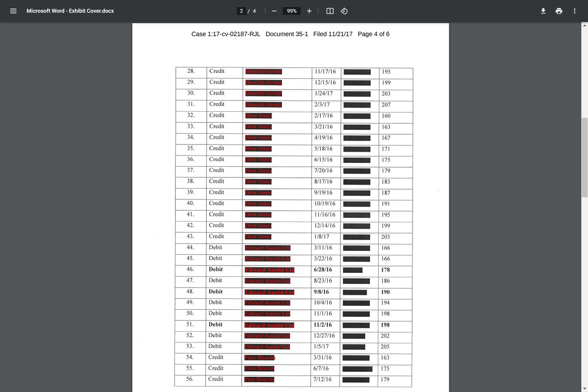This screenshot has width=588, height=392.
Task: Click value 171 in row 35
Action: (x=386, y=149)
